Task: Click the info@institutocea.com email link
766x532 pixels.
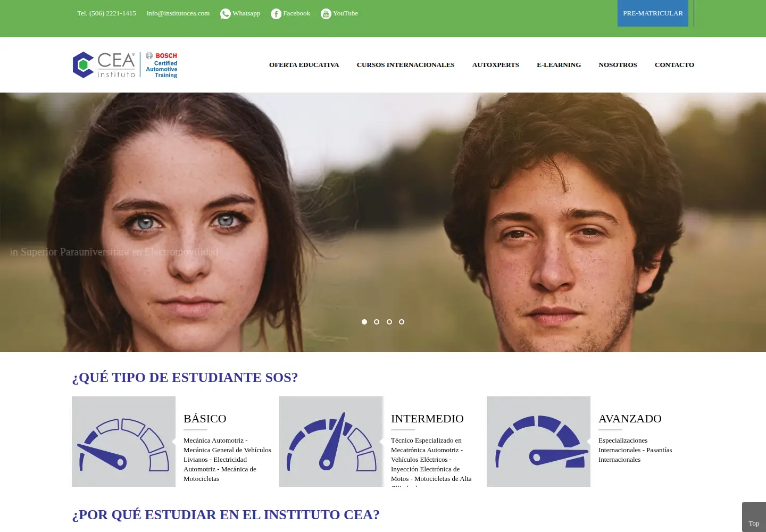Action: point(178,13)
